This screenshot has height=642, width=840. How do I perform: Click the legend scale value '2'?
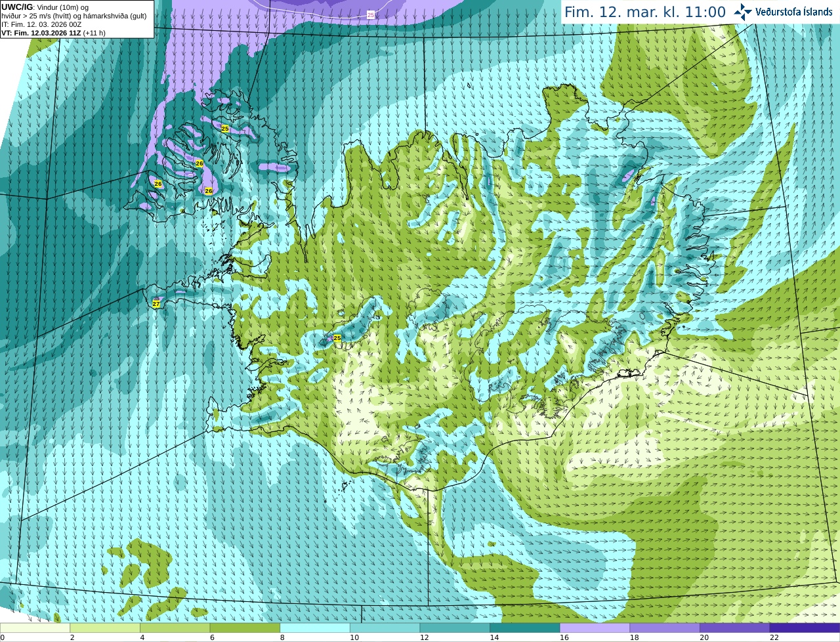coord(72,637)
